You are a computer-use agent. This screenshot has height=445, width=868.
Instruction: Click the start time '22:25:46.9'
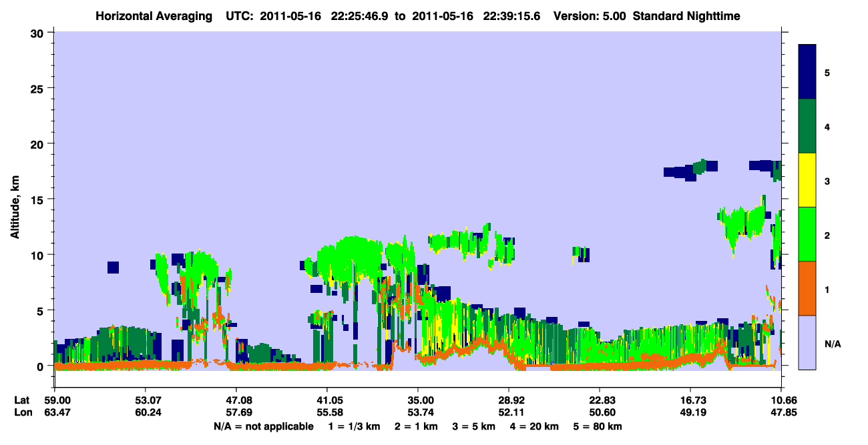coord(360,16)
